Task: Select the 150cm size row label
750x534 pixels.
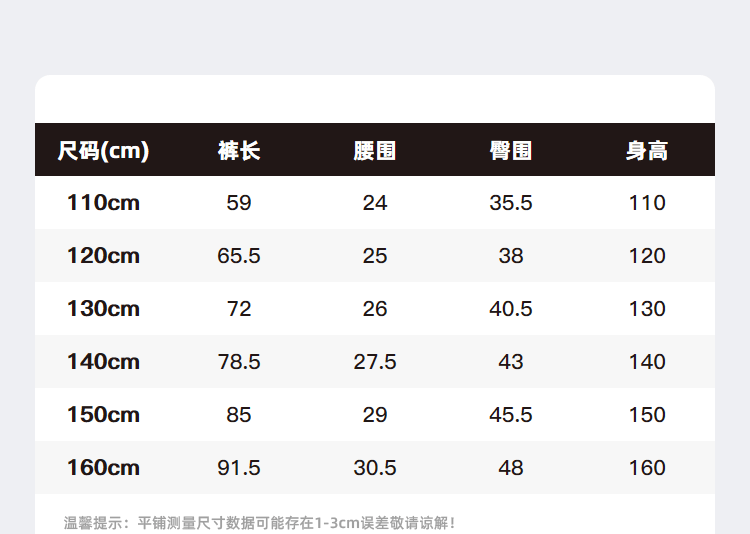Action: pos(103,415)
